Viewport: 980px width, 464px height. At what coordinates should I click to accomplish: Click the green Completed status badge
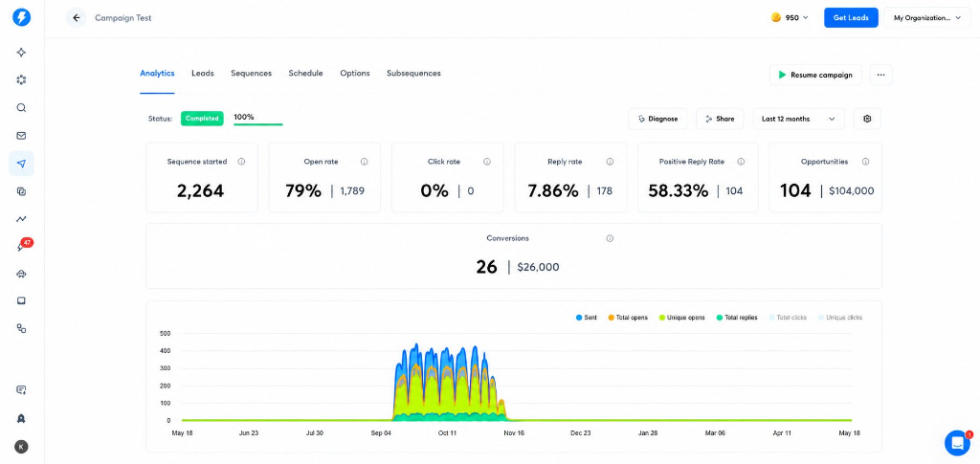pyautogui.click(x=202, y=119)
